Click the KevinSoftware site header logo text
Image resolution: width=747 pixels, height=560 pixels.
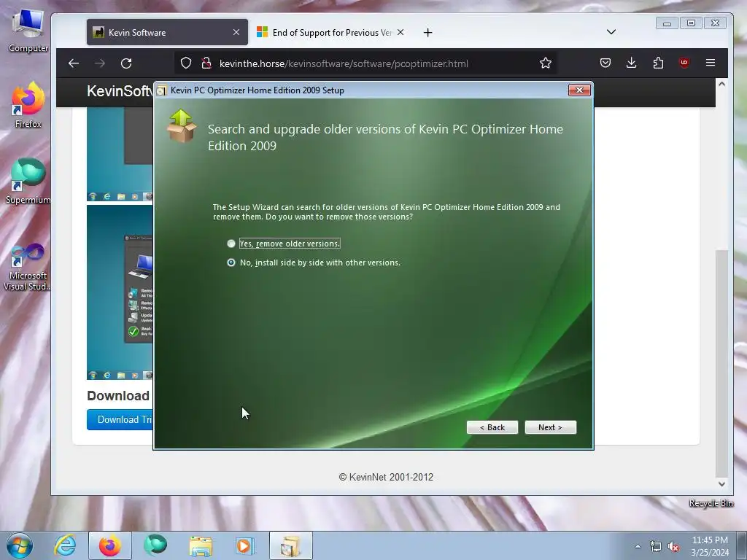click(120, 91)
